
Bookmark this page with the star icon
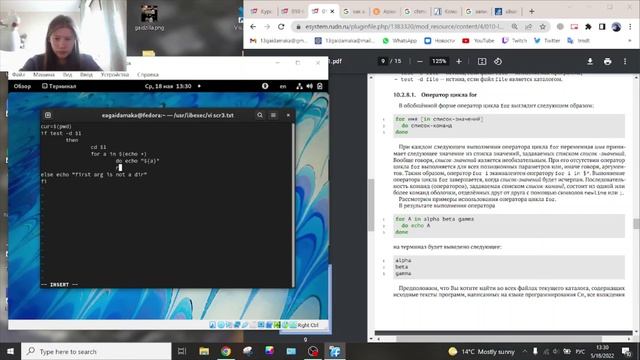tap(542, 27)
